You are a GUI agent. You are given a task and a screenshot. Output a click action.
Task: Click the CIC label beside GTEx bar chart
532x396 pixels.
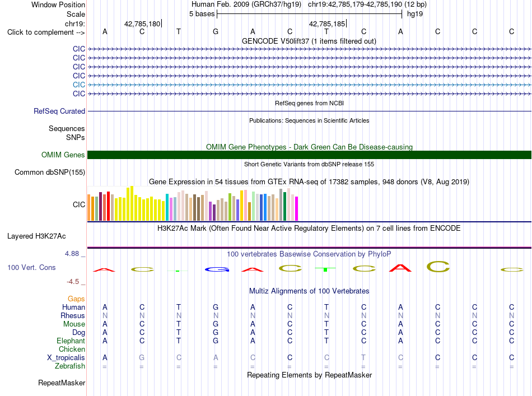79,204
